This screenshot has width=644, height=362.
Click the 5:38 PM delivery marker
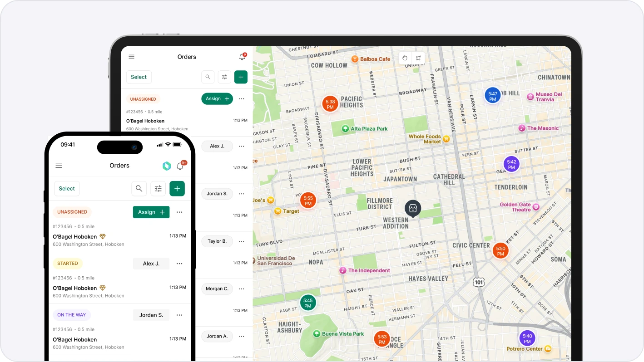pos(330,104)
